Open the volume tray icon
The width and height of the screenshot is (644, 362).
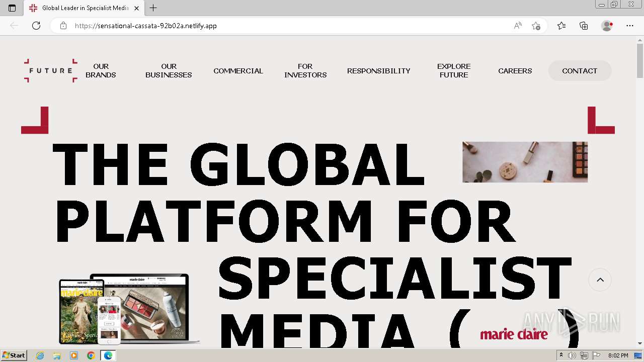tap(572, 355)
